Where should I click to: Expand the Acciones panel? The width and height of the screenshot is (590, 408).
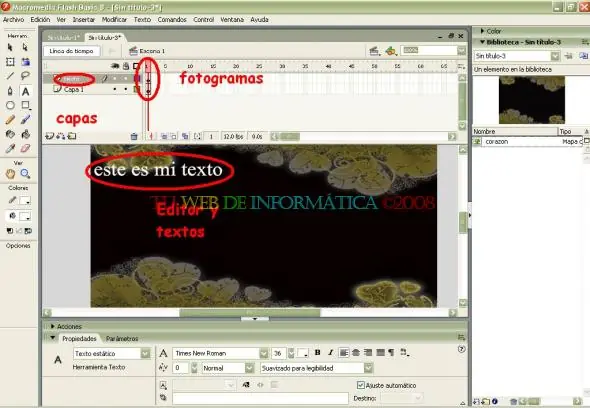53,326
